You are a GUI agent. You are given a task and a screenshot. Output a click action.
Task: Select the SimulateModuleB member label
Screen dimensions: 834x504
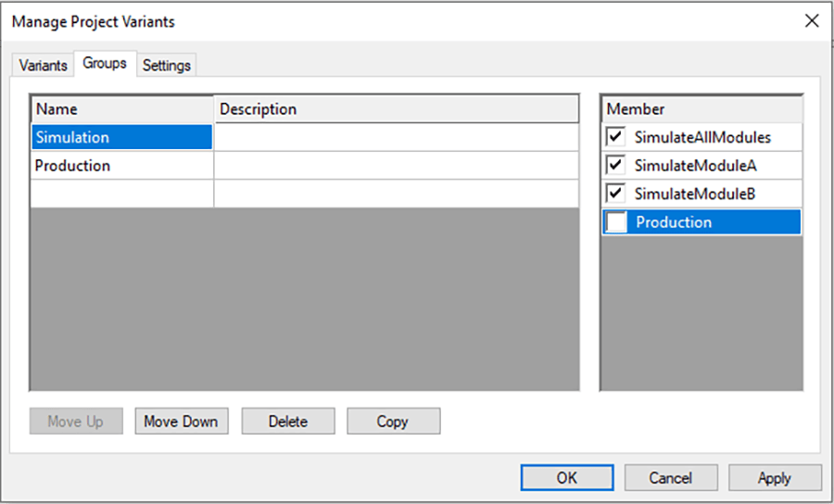[x=695, y=194]
